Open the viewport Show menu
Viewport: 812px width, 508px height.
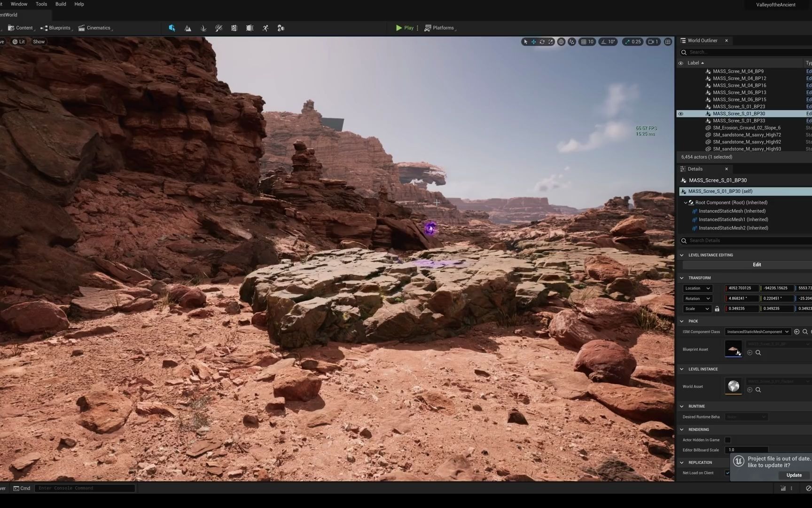click(x=39, y=42)
